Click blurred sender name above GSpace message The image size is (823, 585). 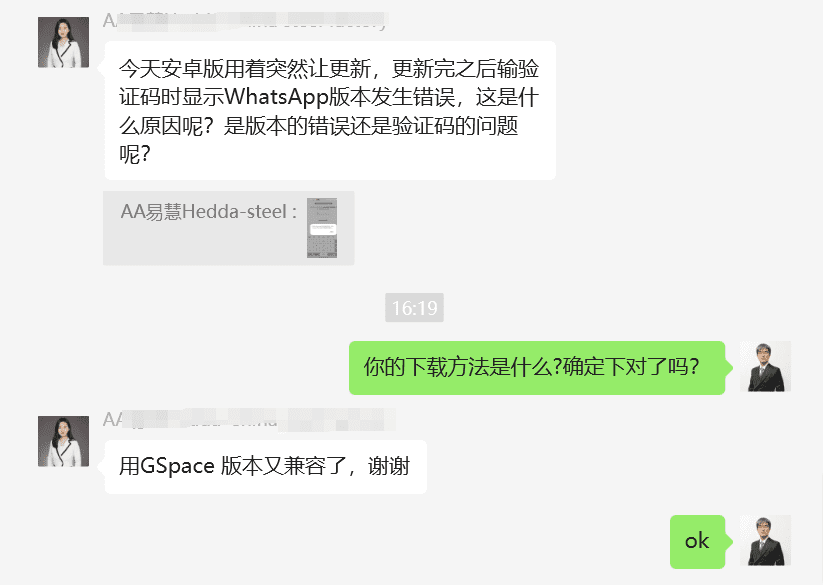(249, 420)
